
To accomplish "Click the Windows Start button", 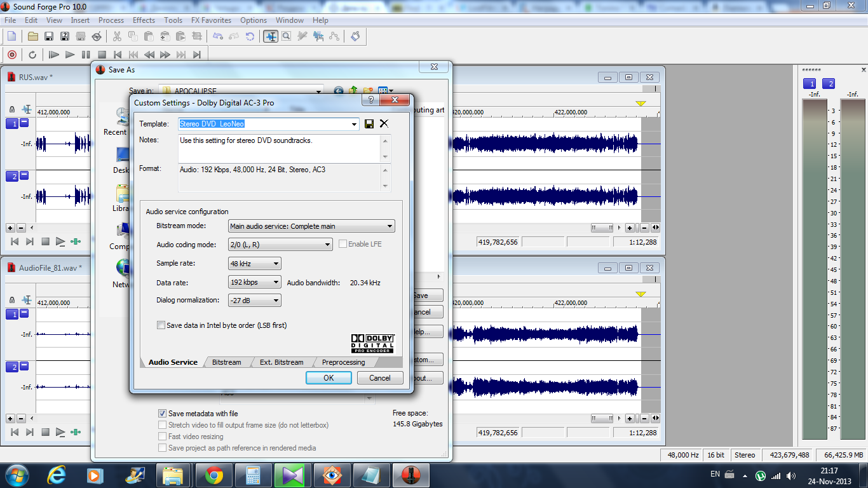I will tap(17, 475).
